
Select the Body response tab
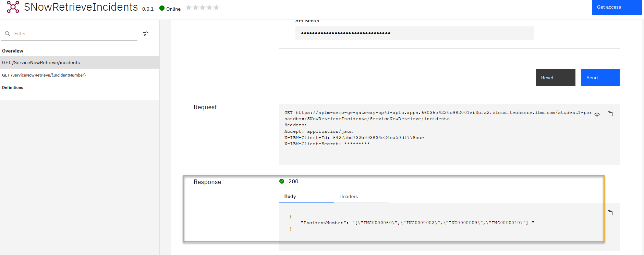tap(290, 196)
